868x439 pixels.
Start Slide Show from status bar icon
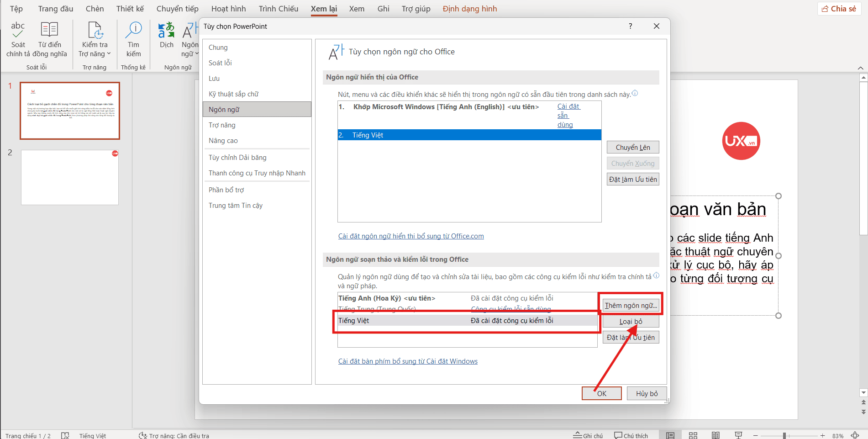(x=738, y=435)
